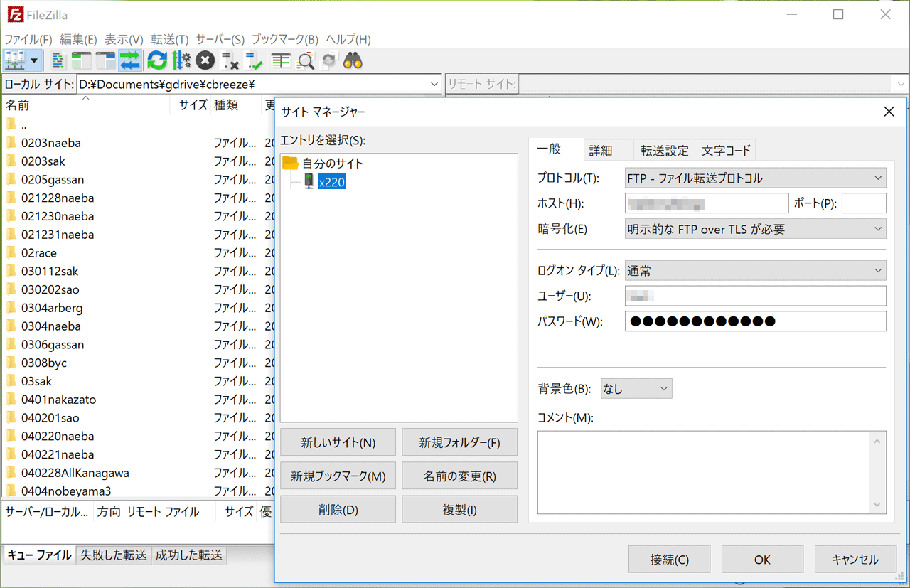Open the 表示(V) menu
Viewport: 910px width, 588px height.
tap(124, 40)
